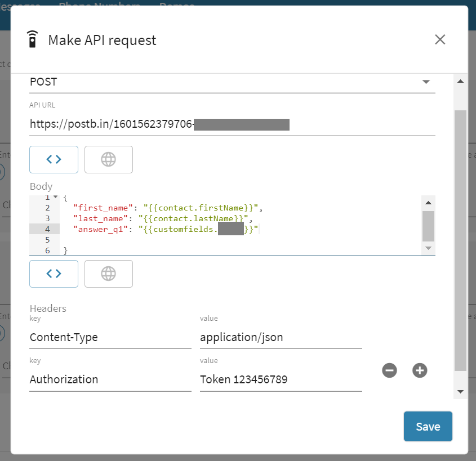Click the API URL input field
Screen dimensions: 476x461
(232, 124)
